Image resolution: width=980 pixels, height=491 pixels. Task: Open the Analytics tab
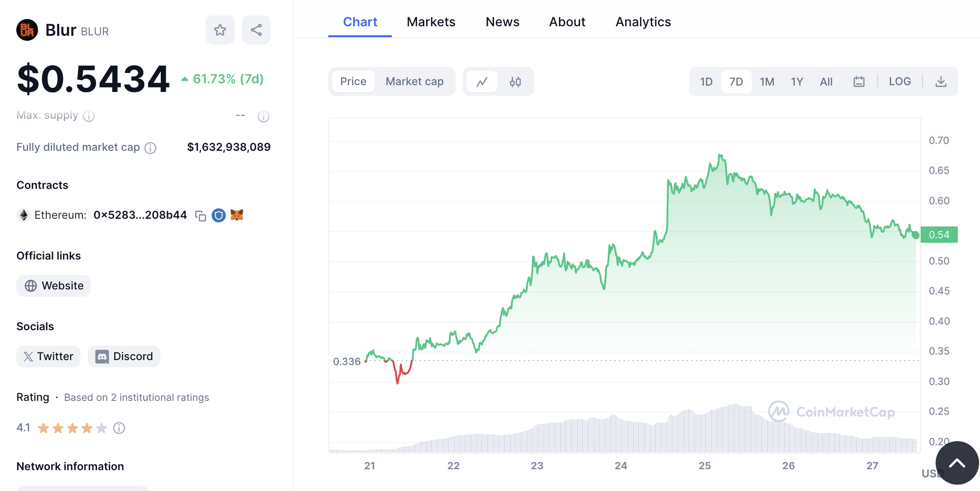[x=643, y=21]
